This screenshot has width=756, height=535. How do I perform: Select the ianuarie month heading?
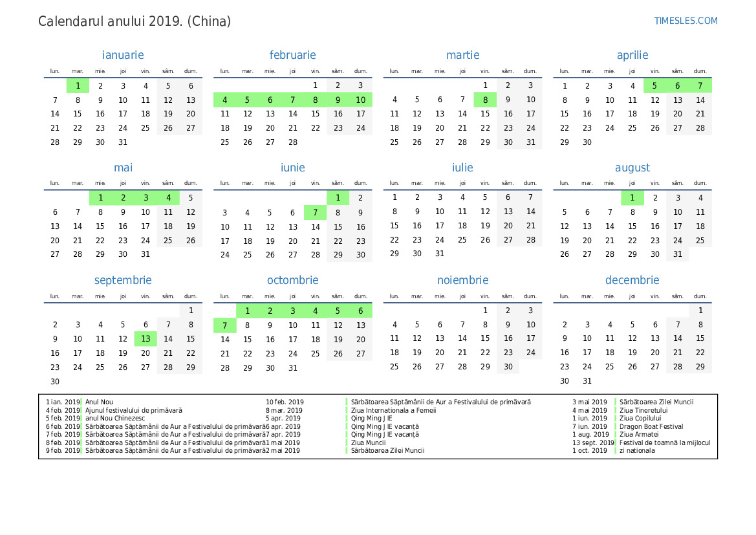[123, 56]
